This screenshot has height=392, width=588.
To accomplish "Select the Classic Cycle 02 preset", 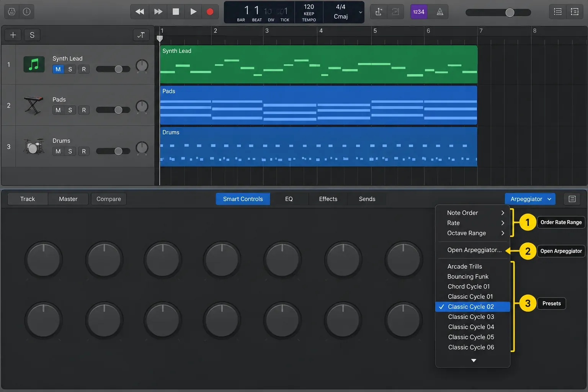I will point(473,307).
